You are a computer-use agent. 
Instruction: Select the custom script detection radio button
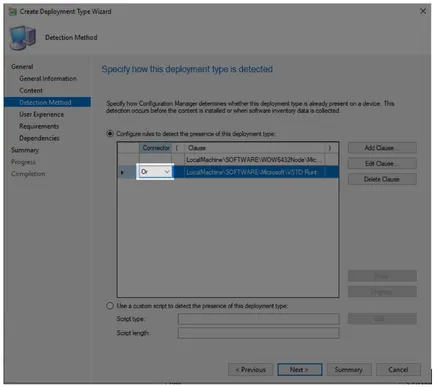[x=110, y=306]
